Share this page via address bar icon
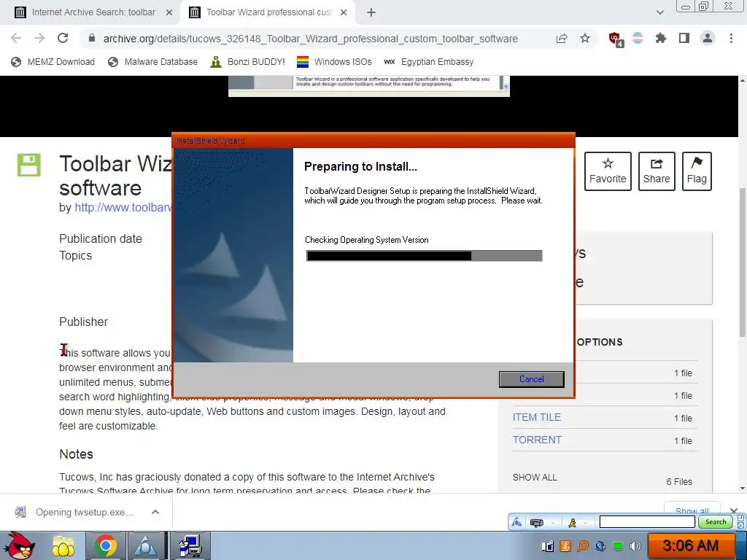Viewport: 747px width, 560px height. click(562, 39)
